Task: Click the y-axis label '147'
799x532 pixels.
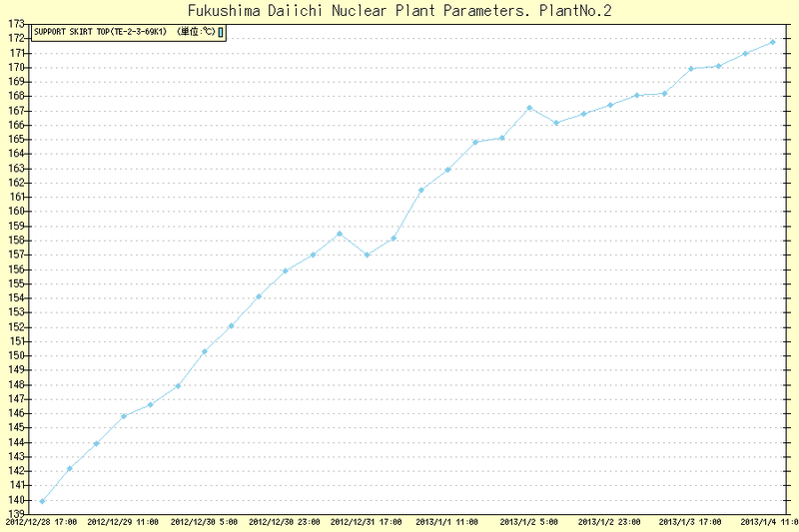Action: (16, 399)
